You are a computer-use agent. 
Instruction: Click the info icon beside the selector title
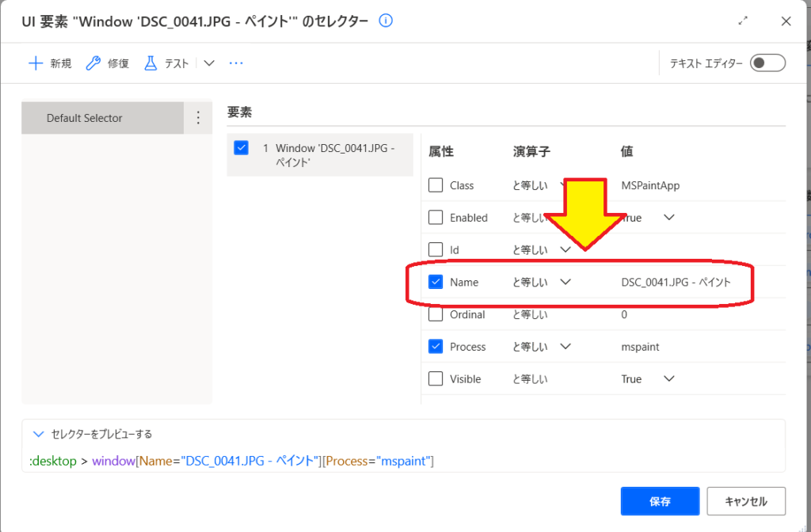click(x=386, y=21)
